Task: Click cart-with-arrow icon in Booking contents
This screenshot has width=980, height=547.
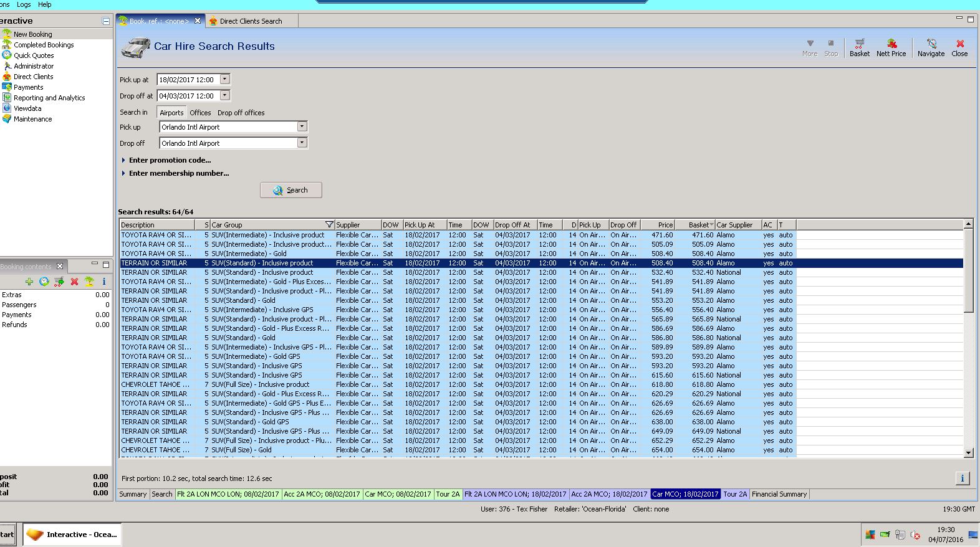Action: (x=59, y=282)
